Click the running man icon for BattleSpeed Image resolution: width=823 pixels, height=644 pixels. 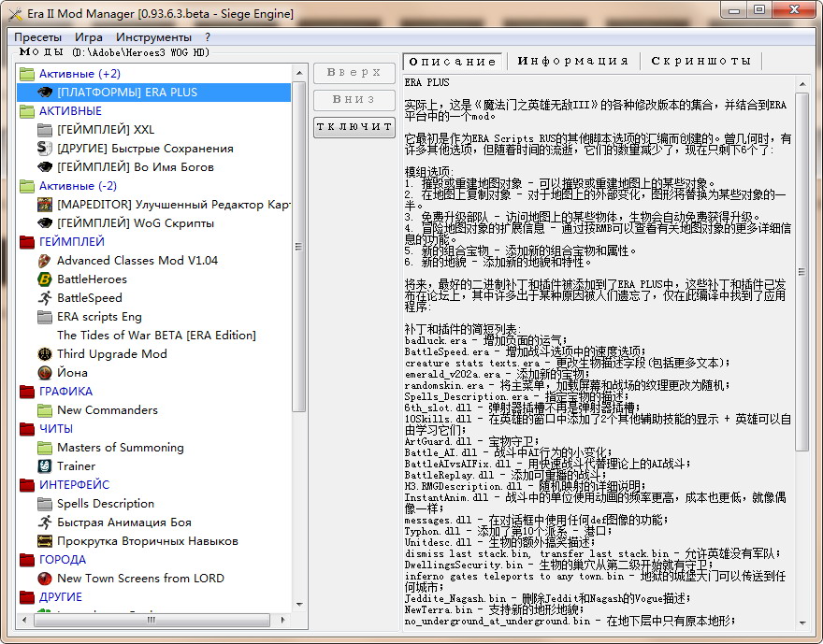click(45, 298)
